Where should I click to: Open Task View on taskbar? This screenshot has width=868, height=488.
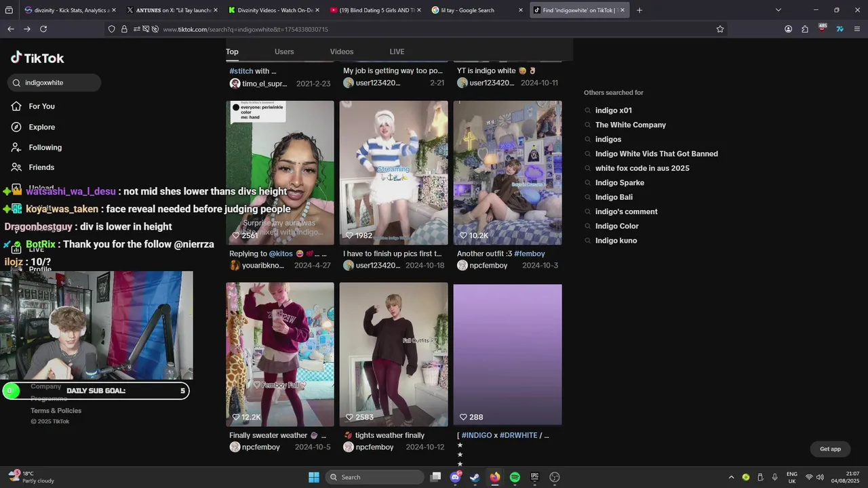pyautogui.click(x=436, y=477)
